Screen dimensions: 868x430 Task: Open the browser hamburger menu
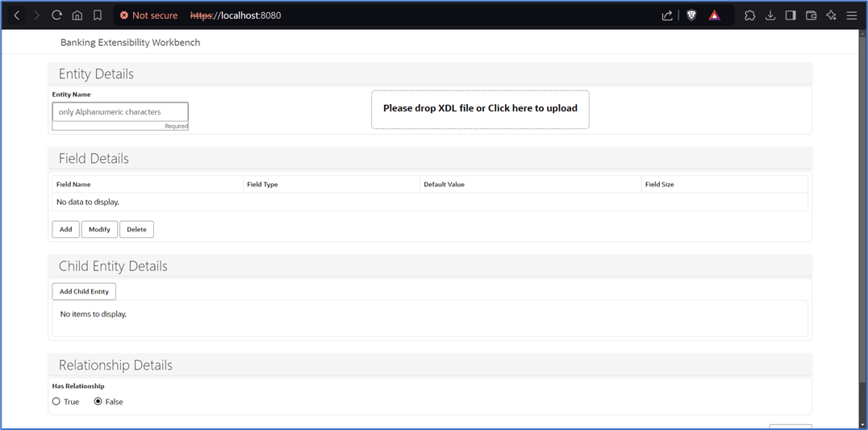click(x=851, y=15)
